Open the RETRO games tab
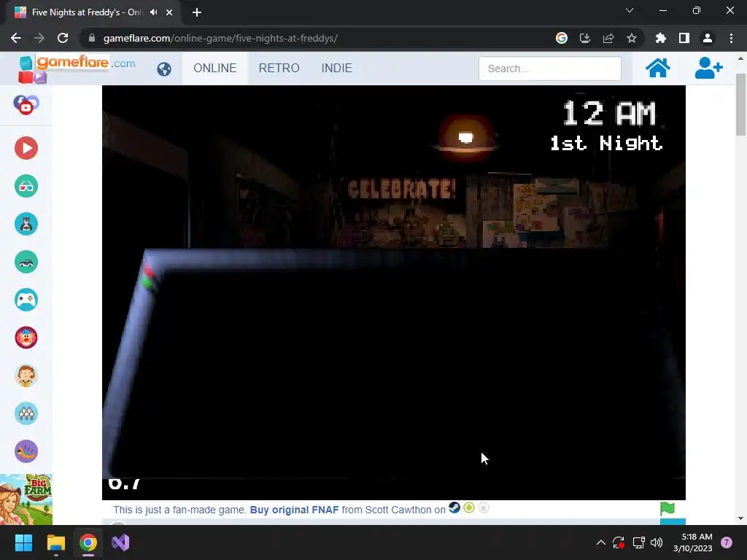The height and width of the screenshot is (560, 747). tap(279, 68)
